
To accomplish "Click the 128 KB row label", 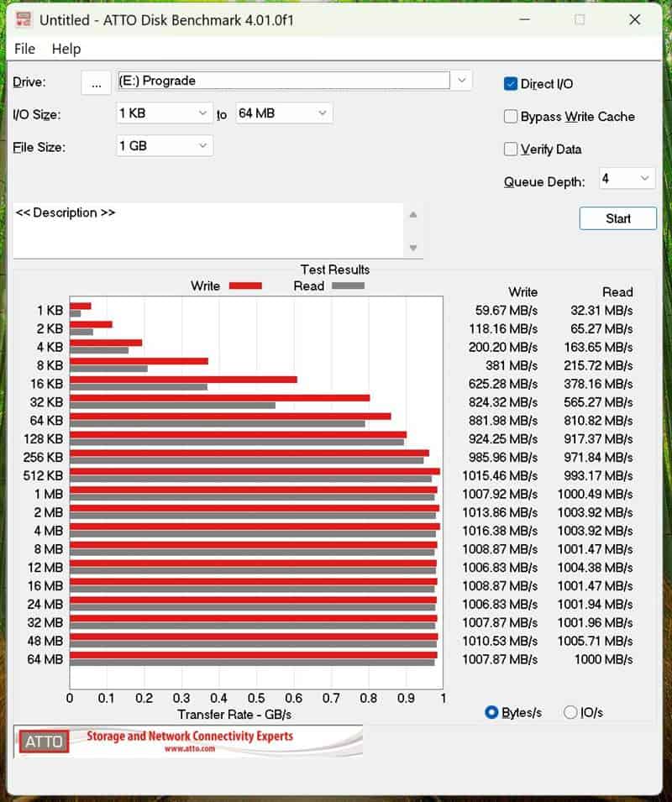I will click(x=43, y=439).
